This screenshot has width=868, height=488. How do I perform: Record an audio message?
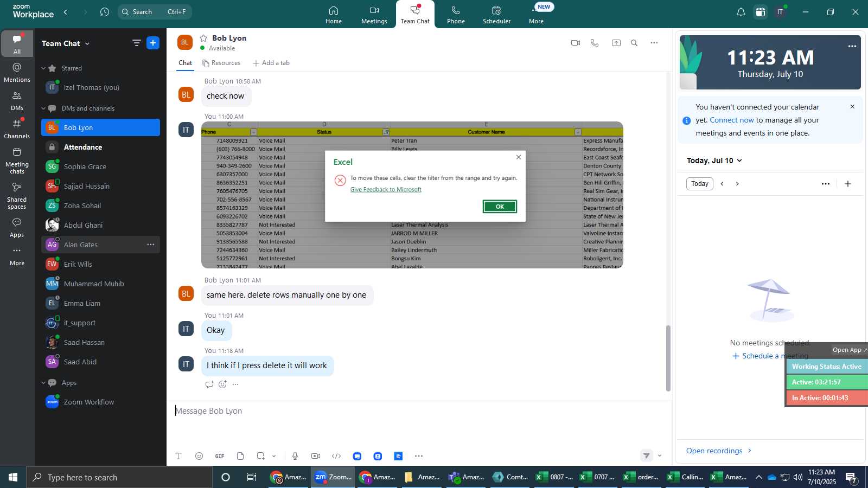tap(295, 456)
